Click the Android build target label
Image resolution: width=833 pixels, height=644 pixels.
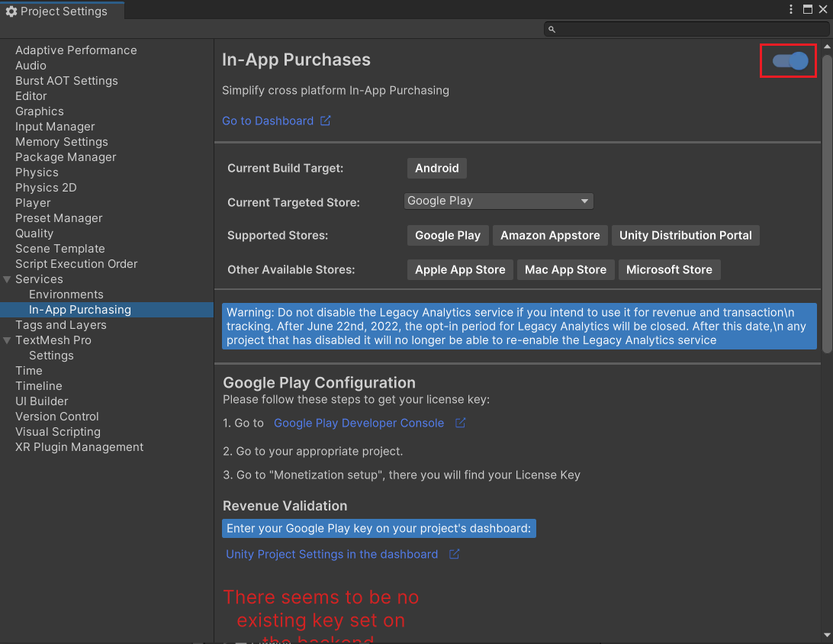click(x=436, y=168)
